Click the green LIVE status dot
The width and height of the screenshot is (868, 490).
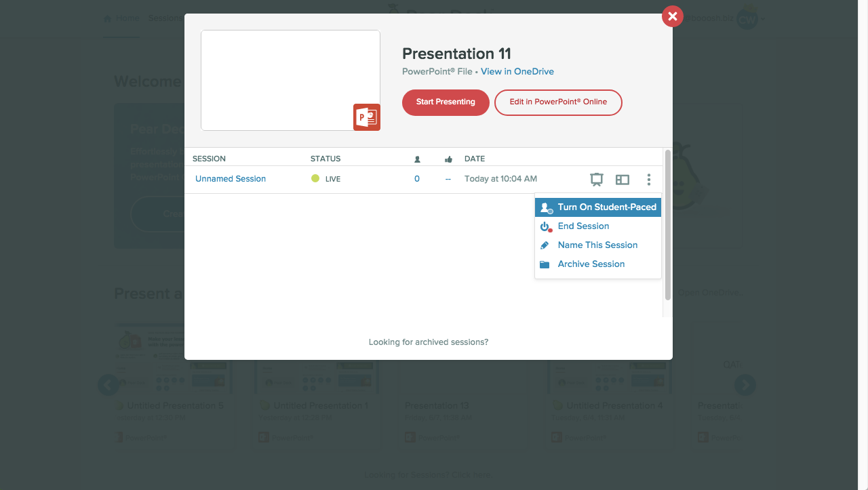click(x=315, y=179)
